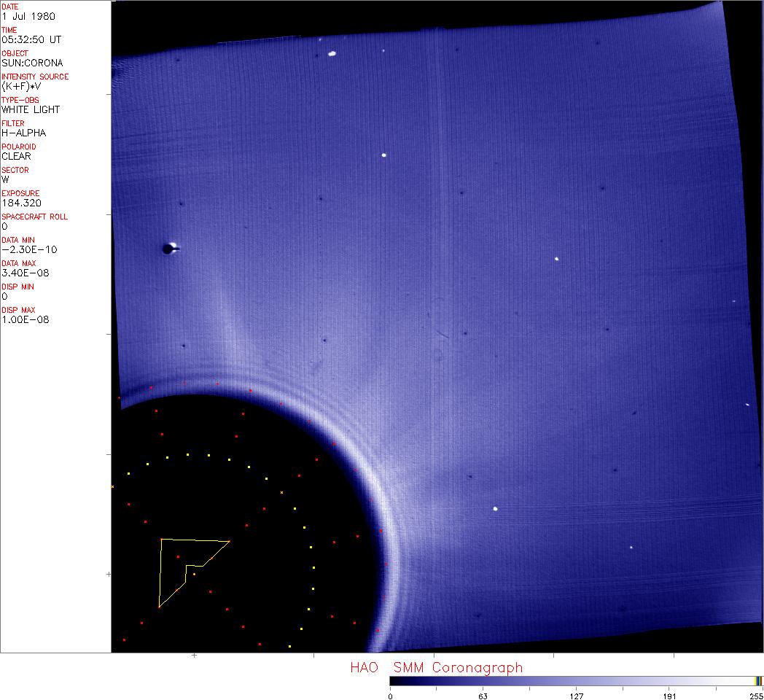This screenshot has width=764, height=700.
Task: Click the bright white spot near lower right
Action: 496,509
